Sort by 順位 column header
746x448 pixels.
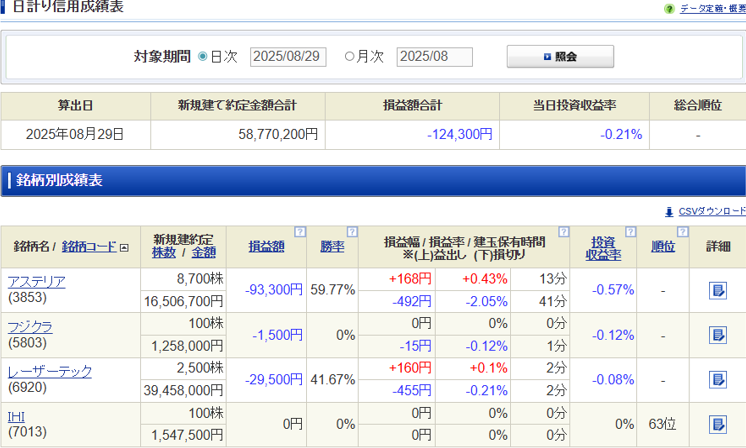pos(662,246)
